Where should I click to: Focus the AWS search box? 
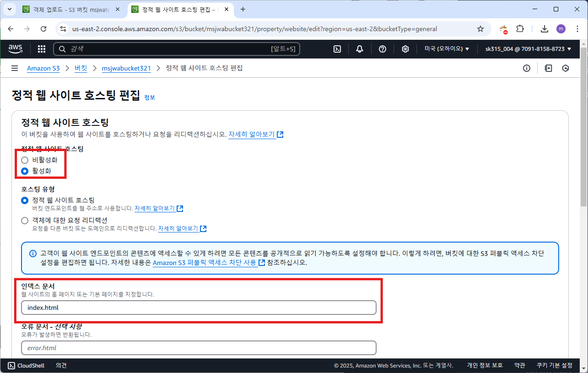click(177, 49)
